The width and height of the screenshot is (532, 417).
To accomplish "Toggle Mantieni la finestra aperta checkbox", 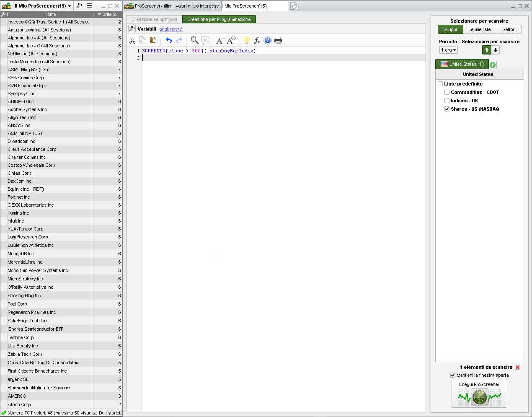I will click(x=453, y=375).
